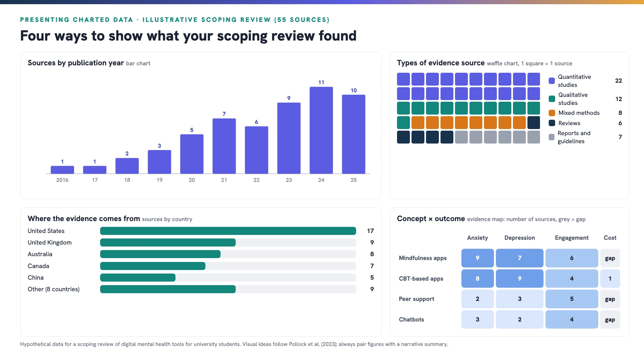Click the CBT-based apps row label
The width and height of the screenshot is (644, 354).
pyautogui.click(x=421, y=279)
